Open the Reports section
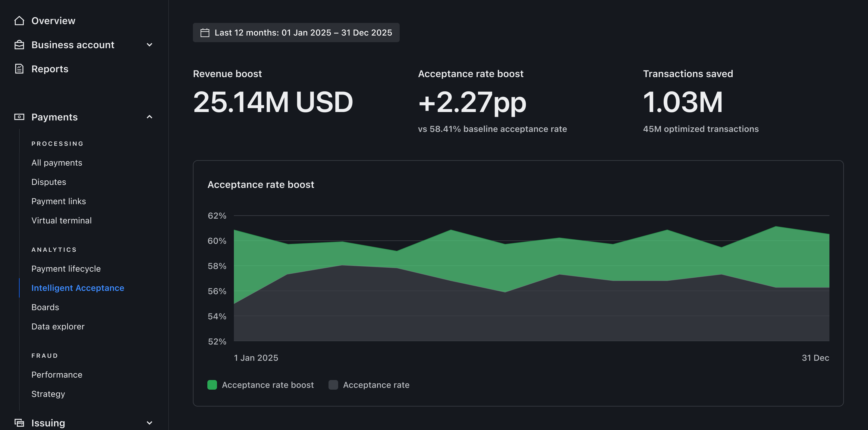The width and height of the screenshot is (868, 430). 50,69
